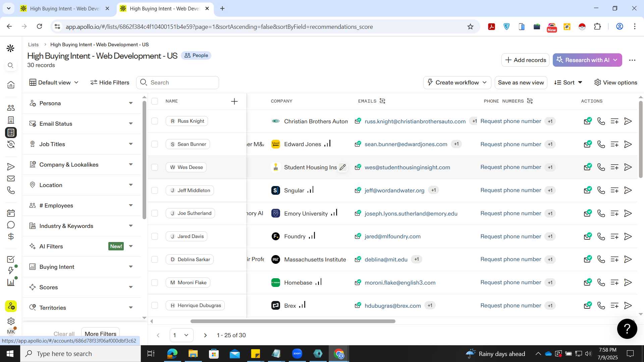
Task: Go to Home icon in sidebar
Action: click(x=11, y=84)
